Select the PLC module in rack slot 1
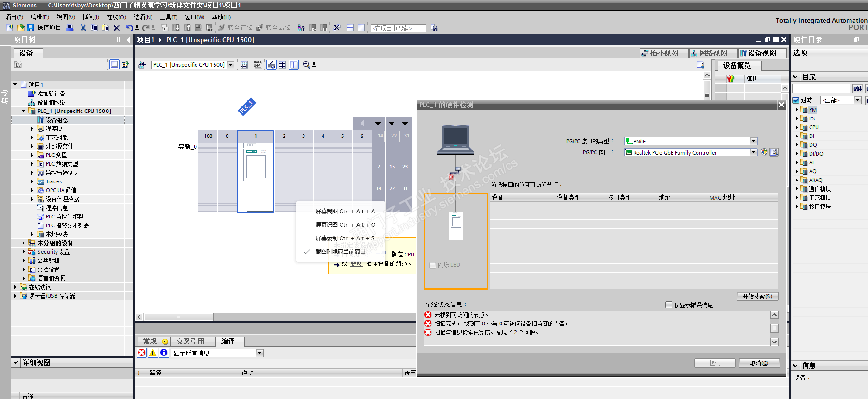Image resolution: width=868 pixels, height=399 pixels. (256, 171)
